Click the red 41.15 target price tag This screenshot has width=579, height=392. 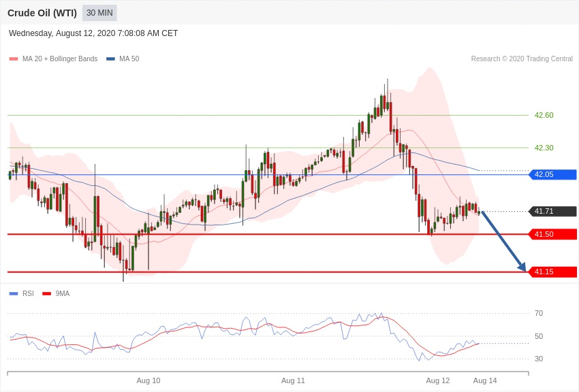coord(553,272)
